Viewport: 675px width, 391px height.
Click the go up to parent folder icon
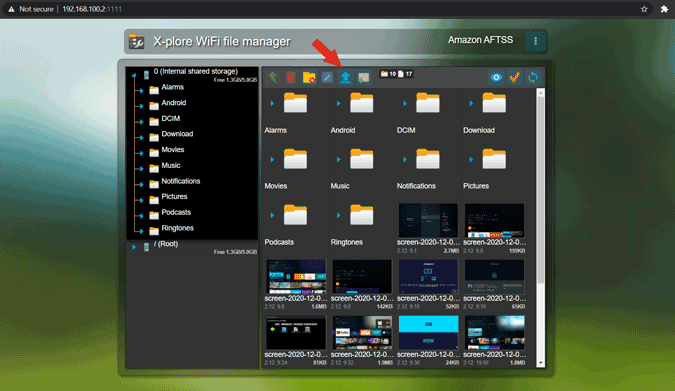click(x=273, y=78)
